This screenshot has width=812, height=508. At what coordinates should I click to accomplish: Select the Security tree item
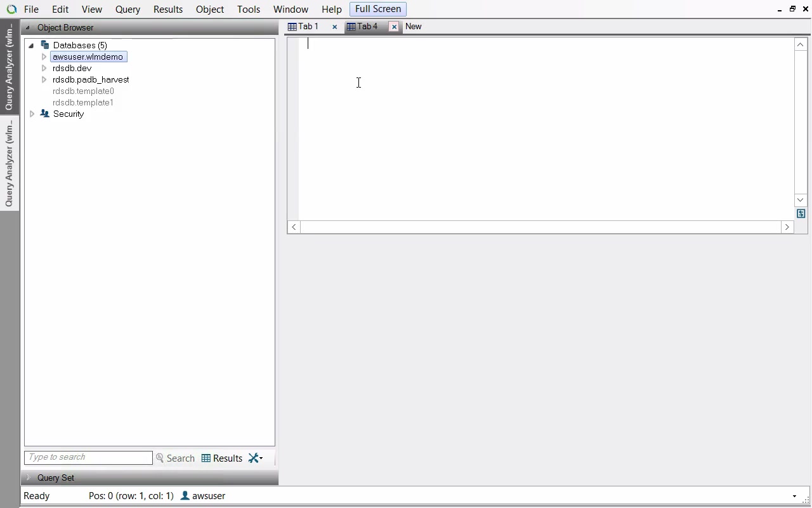(x=69, y=114)
